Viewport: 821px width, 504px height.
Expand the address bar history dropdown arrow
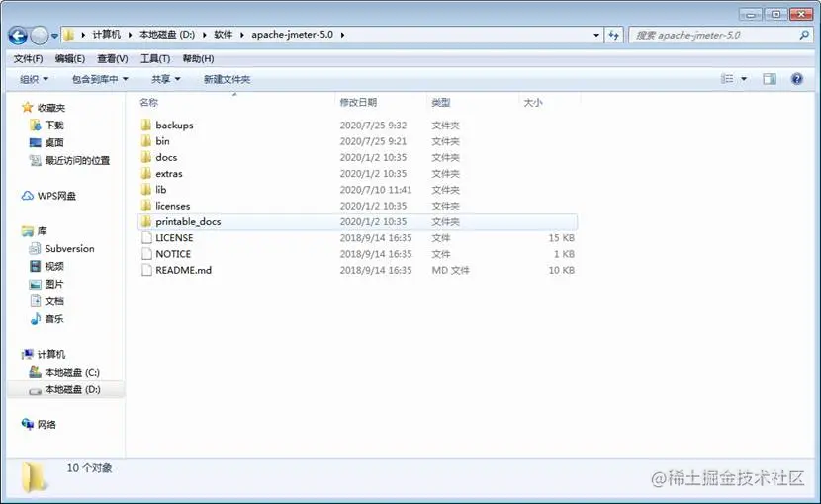click(595, 35)
